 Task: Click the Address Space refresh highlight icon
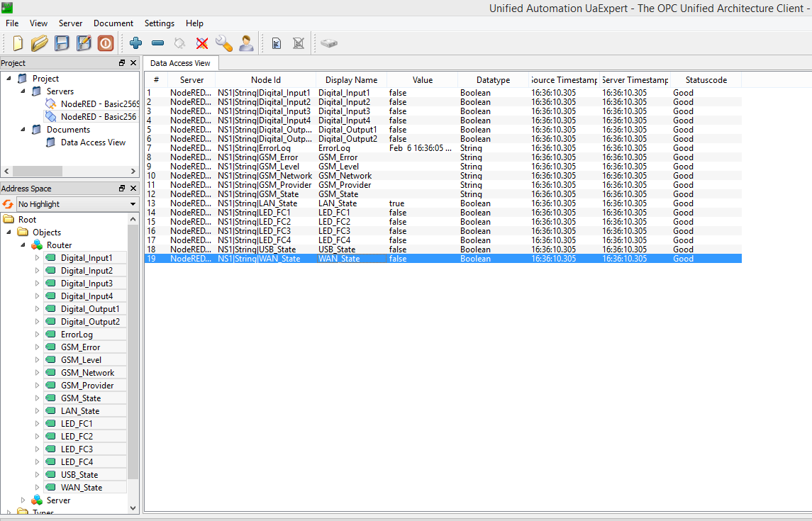click(8, 204)
